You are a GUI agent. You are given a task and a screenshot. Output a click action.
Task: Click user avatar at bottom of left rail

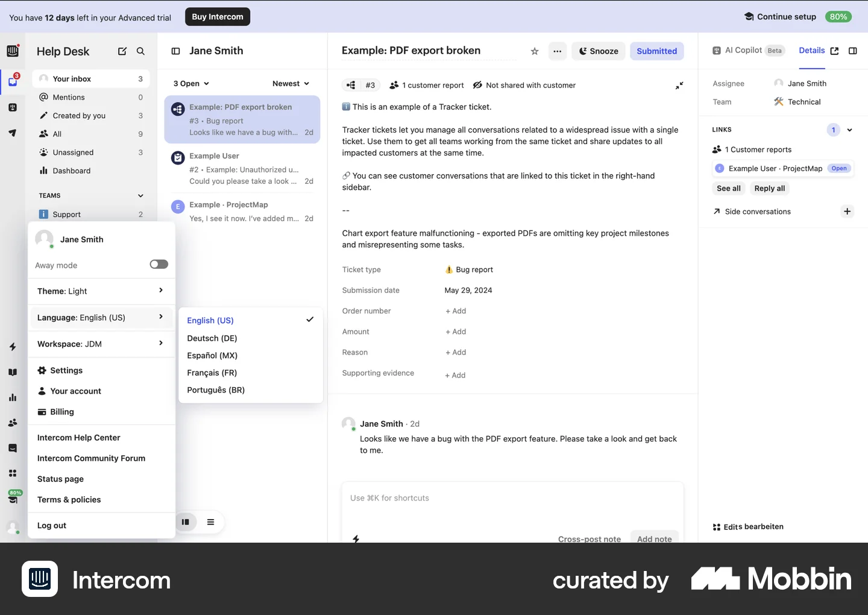click(x=13, y=527)
